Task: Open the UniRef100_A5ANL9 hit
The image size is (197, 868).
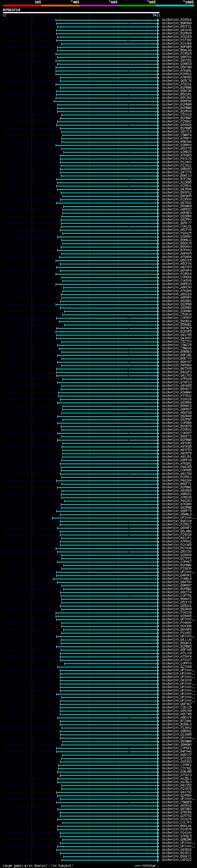Action: pyautogui.click(x=177, y=514)
